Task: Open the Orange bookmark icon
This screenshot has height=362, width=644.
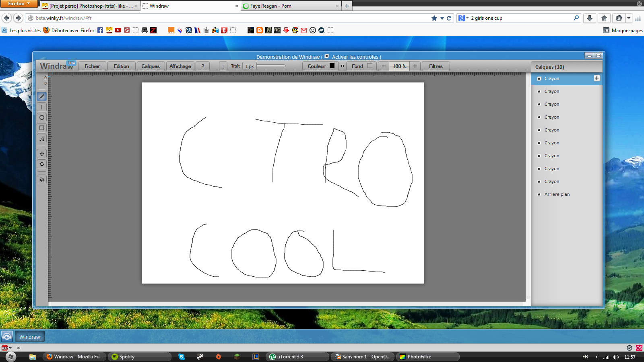Action: 171,30
